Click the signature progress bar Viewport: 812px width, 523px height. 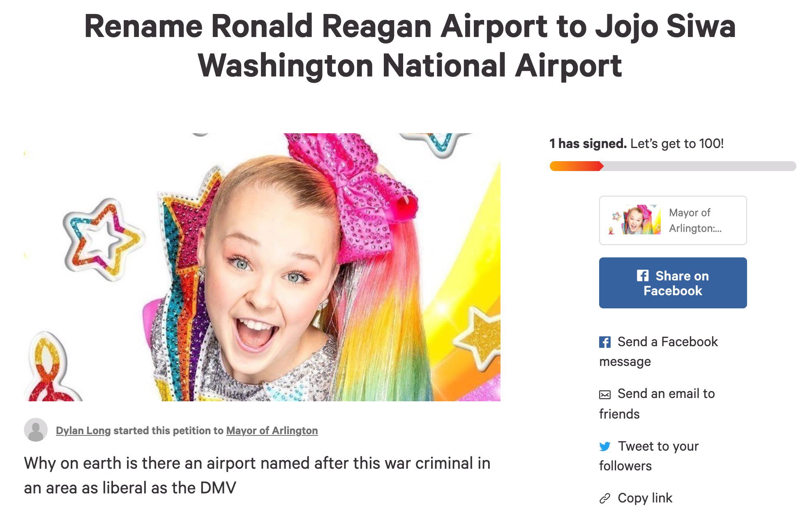(673, 166)
